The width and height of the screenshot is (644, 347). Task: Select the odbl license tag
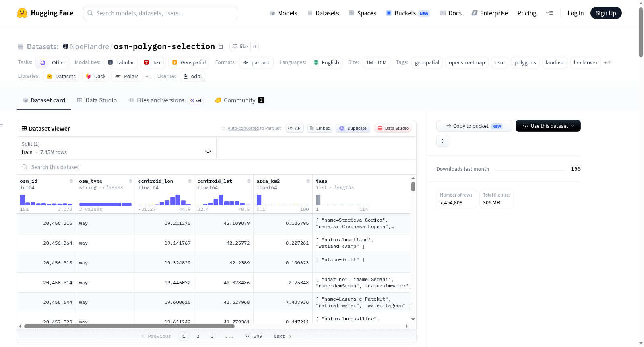(192, 76)
